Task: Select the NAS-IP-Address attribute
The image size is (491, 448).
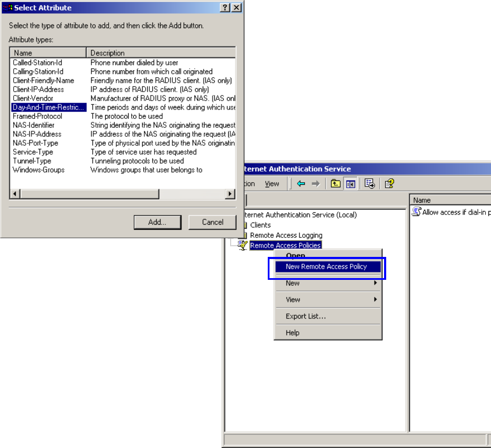Action: (x=37, y=134)
